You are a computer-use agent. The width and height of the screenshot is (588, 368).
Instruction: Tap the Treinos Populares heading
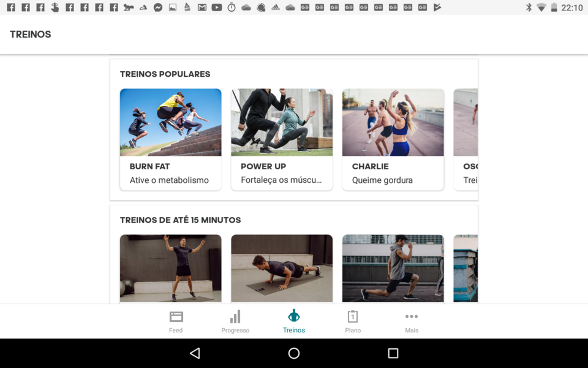pos(165,74)
